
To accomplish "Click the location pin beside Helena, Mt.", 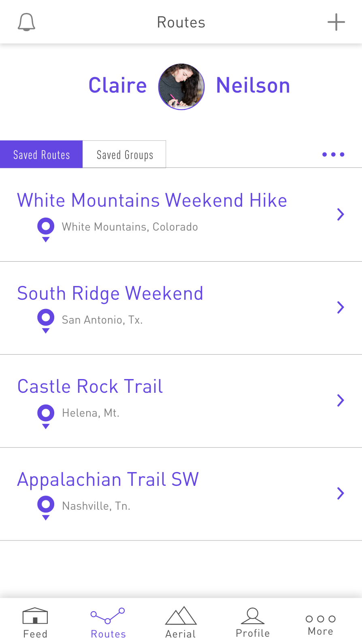I will 46,415.
